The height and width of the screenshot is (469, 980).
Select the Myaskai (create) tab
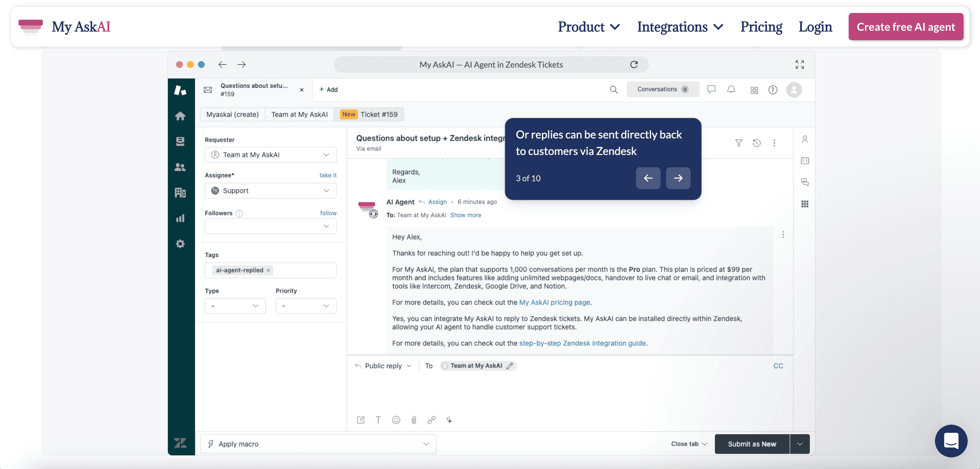tap(232, 114)
